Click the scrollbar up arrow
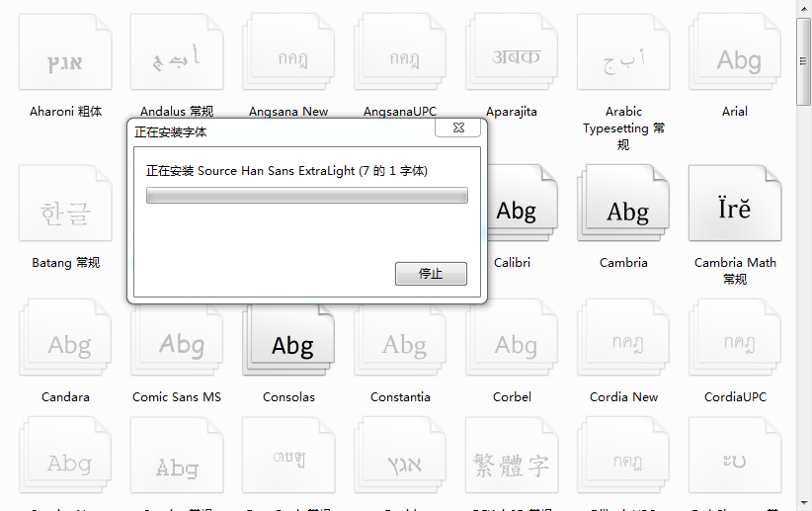This screenshot has width=812, height=511. (804, 7)
